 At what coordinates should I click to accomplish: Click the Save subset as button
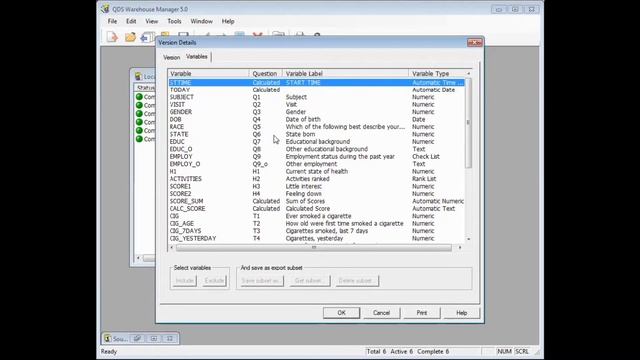[261, 281]
